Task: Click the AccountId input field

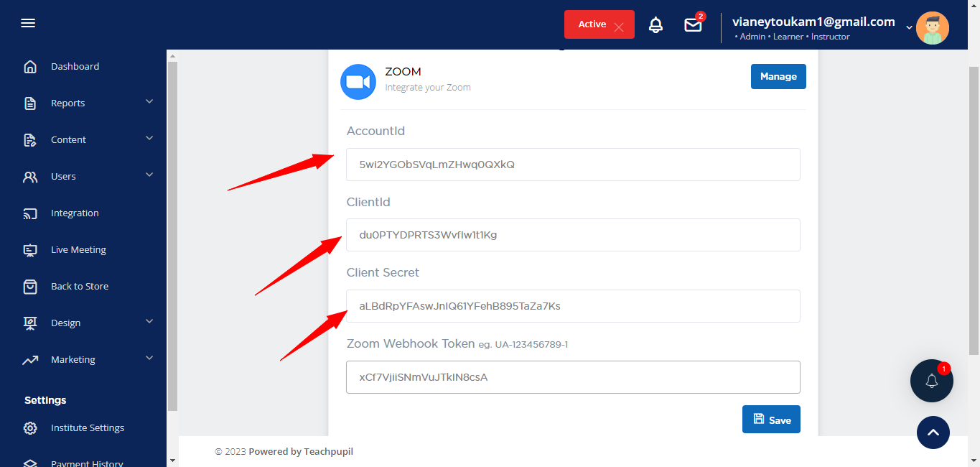Action: (x=572, y=165)
